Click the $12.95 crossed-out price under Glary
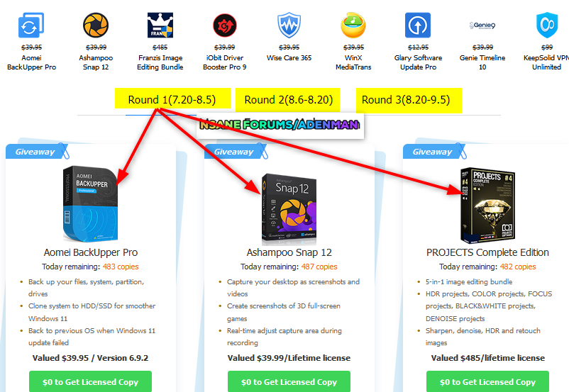 [x=418, y=47]
